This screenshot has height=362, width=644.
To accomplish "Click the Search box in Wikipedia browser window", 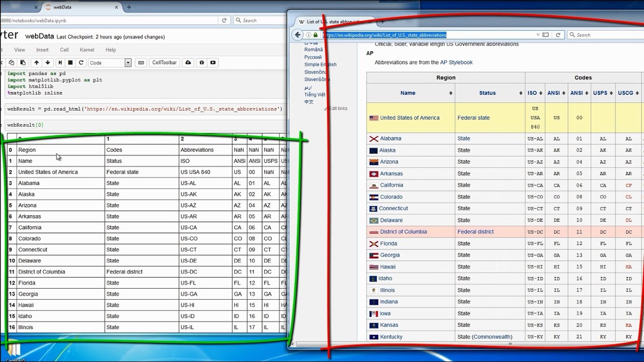I will (x=605, y=35).
